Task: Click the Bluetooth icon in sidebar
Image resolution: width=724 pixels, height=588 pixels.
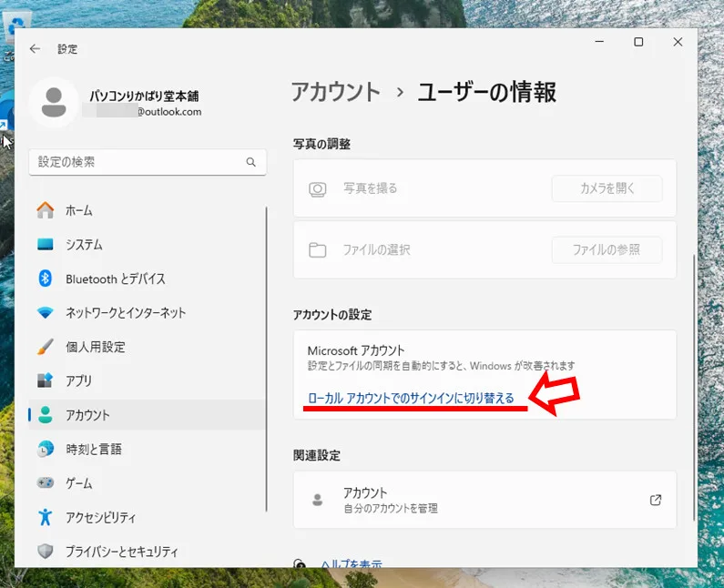Action: (46, 279)
